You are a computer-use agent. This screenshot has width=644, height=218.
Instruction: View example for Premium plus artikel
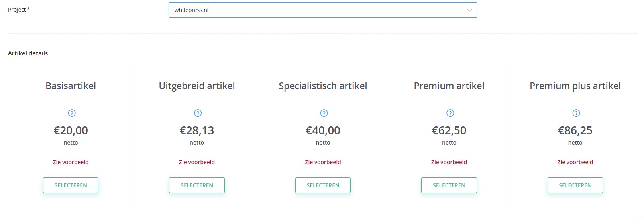click(x=575, y=162)
